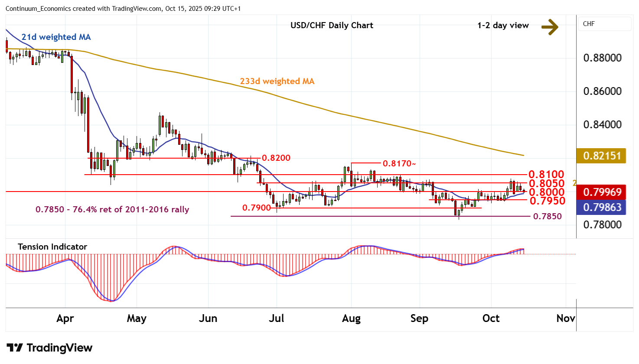Click the 1-2 day view text
The height and width of the screenshot is (364, 639).
[503, 25]
